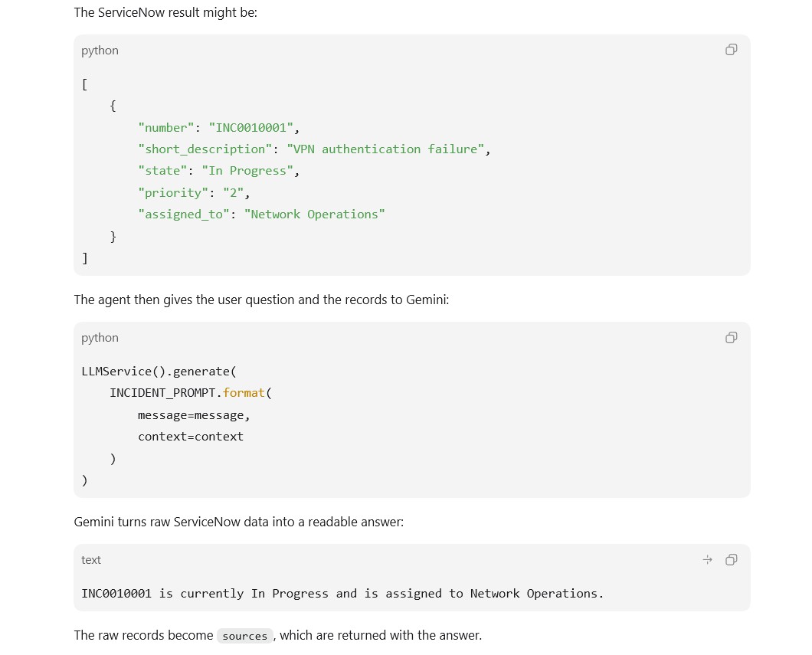Click the sentence "The ServiceNow result might be:"
Viewport: 812px width, 655px height.
coord(165,12)
